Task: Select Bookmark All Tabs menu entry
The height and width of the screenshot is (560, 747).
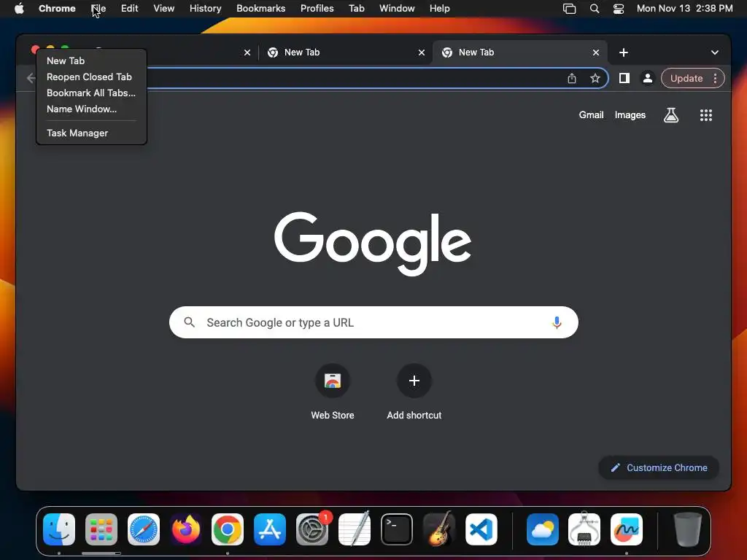Action: pos(91,93)
